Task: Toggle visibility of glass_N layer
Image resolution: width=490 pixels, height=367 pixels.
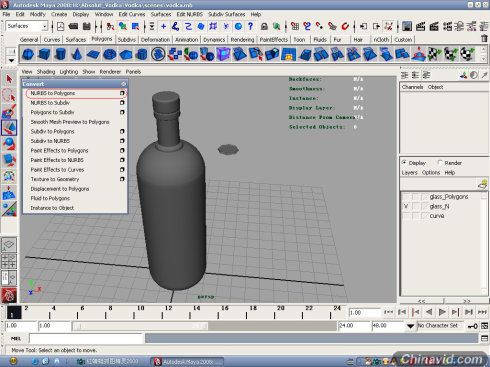Action: 406,207
